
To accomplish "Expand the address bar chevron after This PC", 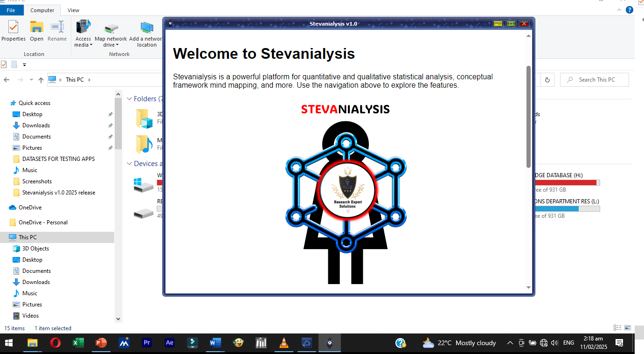I will (x=89, y=80).
